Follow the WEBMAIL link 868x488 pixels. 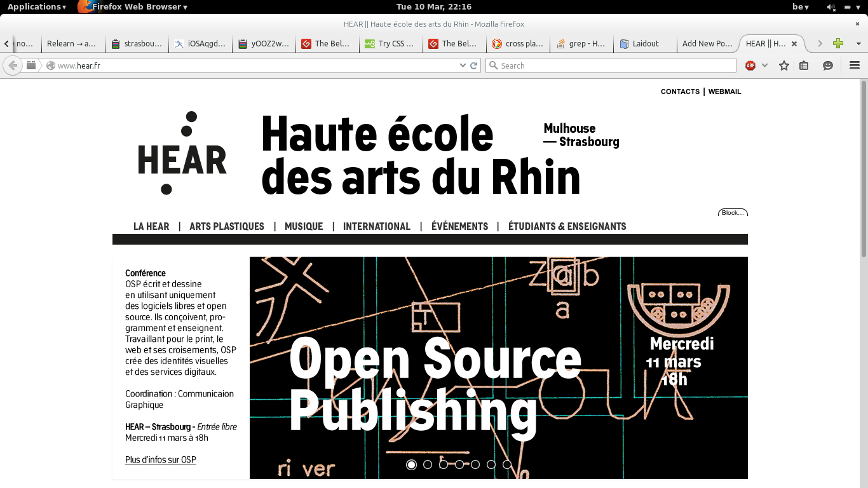coord(725,91)
